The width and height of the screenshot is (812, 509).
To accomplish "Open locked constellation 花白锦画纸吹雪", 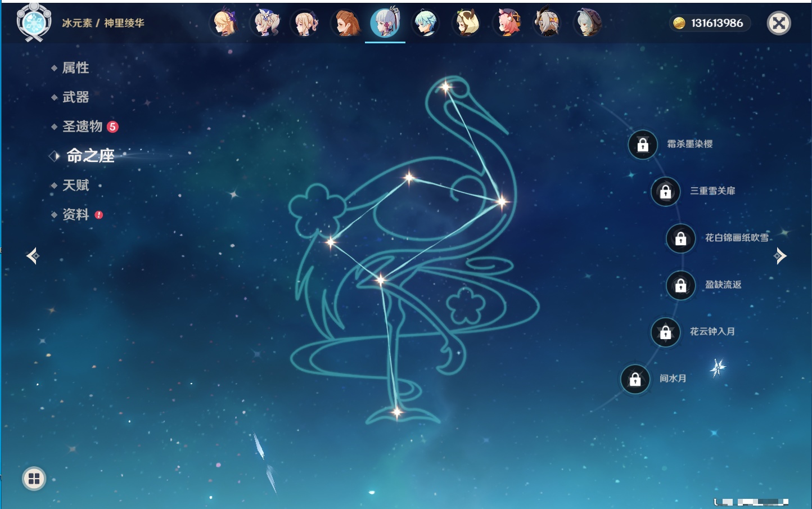I will (681, 238).
